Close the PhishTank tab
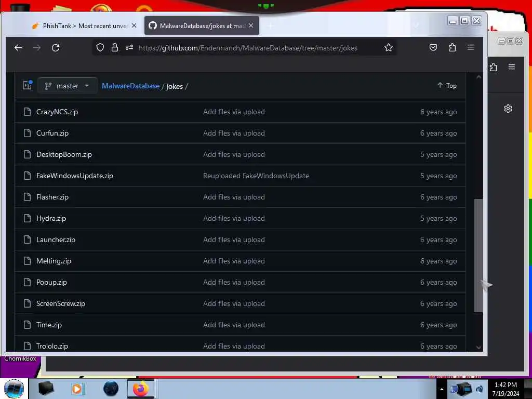The image size is (532, 399). coord(134,25)
